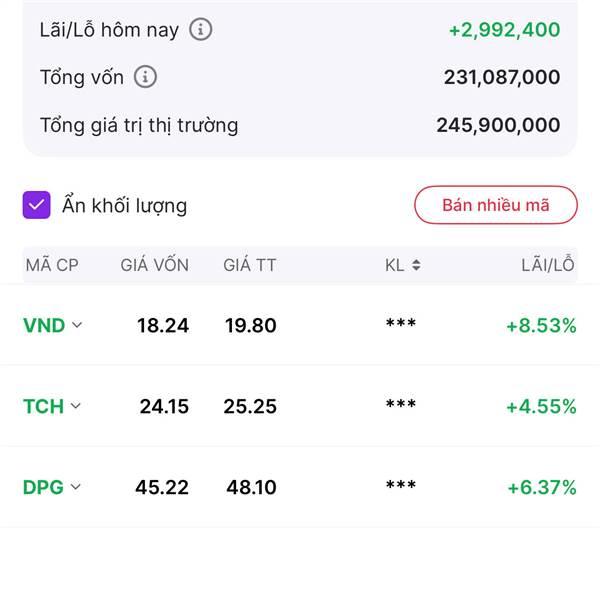This screenshot has width=600, height=600.
Task: Expand the DPG stock row chevron
Action: pos(76,487)
